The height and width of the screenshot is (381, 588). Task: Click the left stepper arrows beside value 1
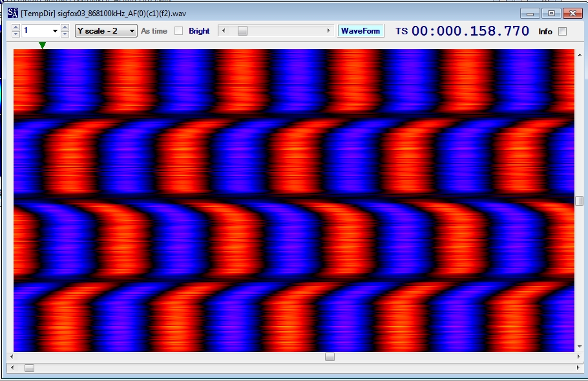tap(16, 31)
